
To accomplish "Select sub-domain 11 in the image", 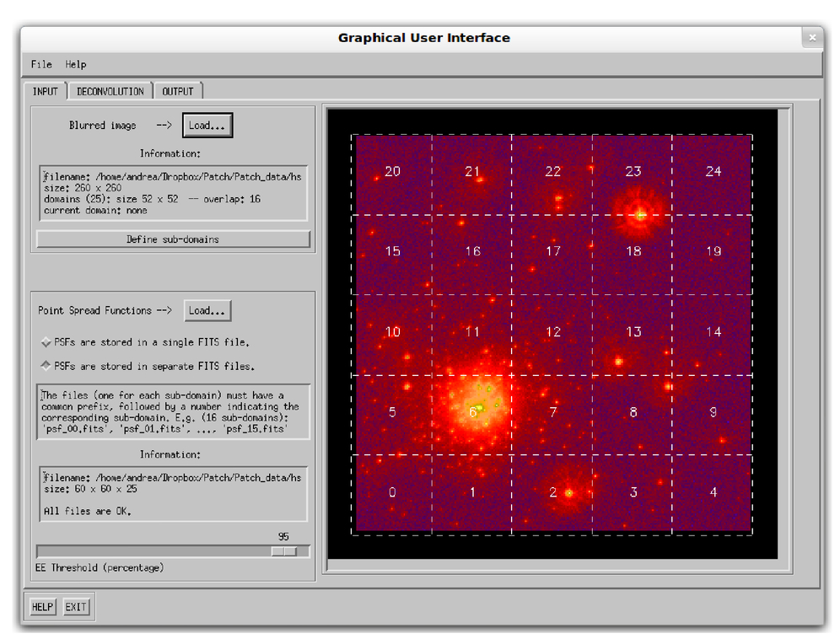I will pos(472,335).
